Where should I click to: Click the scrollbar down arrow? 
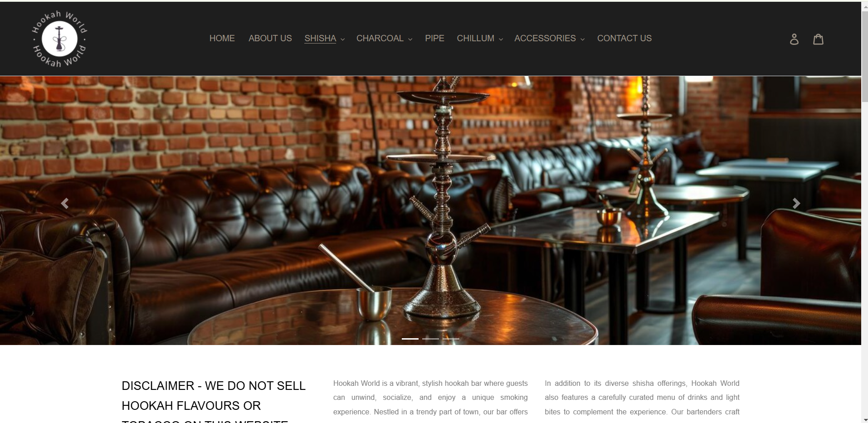coord(864,419)
